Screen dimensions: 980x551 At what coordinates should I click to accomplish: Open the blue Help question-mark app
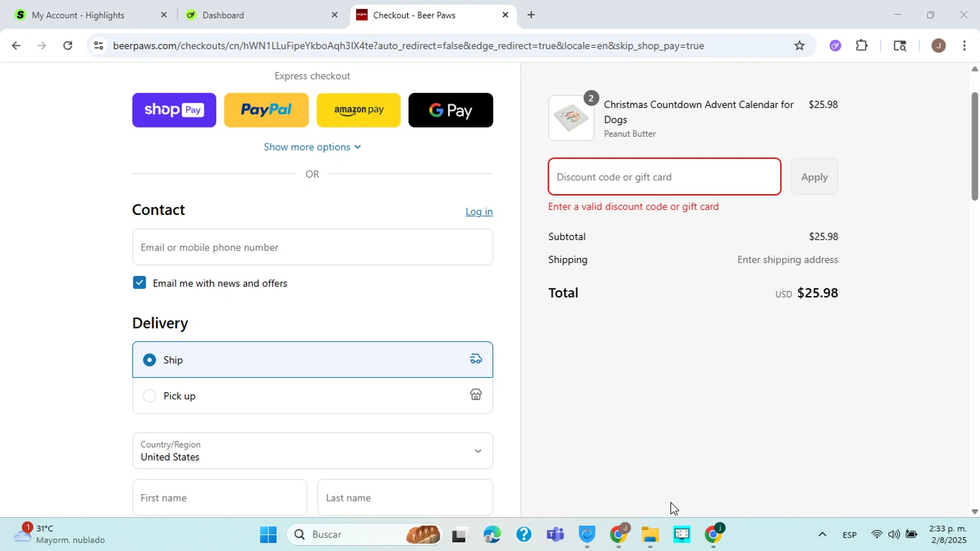(x=523, y=535)
